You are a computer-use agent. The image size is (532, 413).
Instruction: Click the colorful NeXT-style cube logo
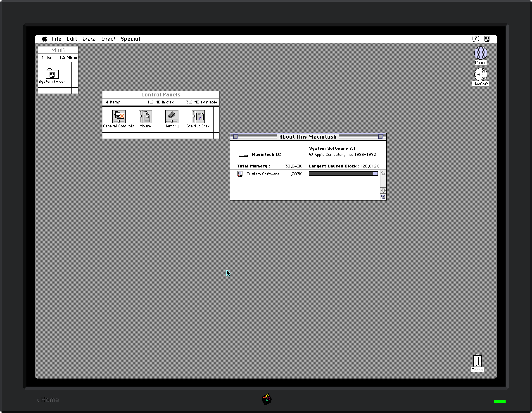click(266, 399)
